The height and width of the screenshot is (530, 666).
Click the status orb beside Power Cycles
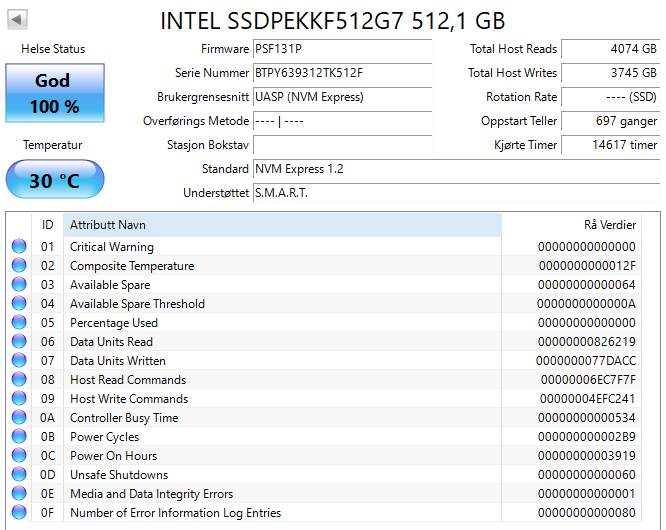[19, 437]
